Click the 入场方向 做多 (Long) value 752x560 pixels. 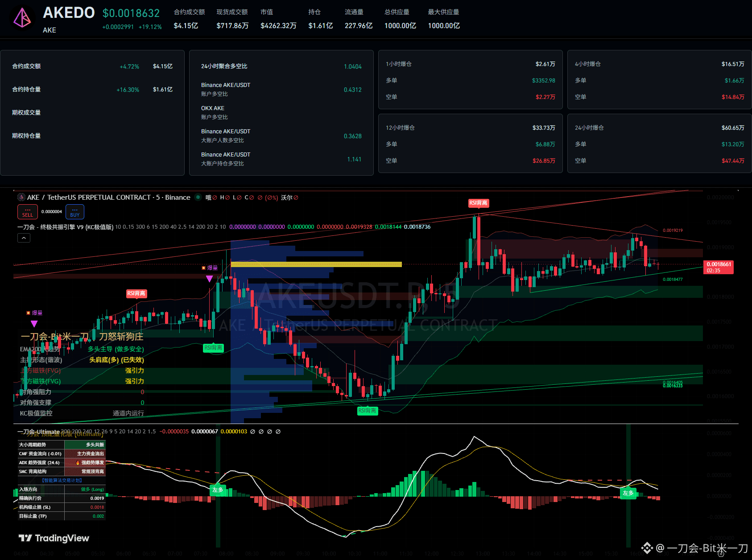point(92,490)
